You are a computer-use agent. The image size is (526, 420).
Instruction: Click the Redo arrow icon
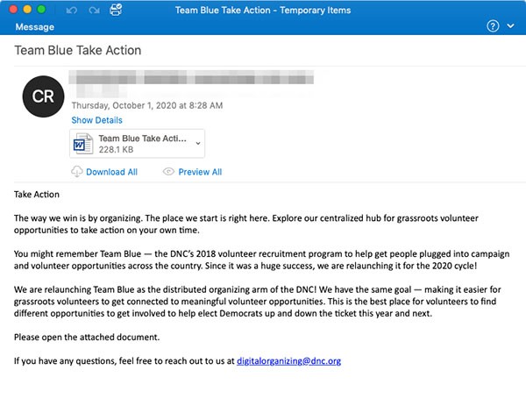click(x=93, y=10)
